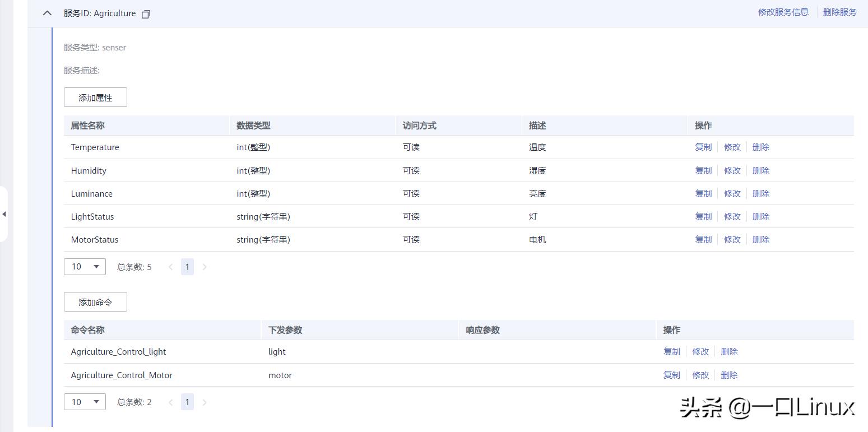Modify the LightStatus attribute

tap(732, 216)
